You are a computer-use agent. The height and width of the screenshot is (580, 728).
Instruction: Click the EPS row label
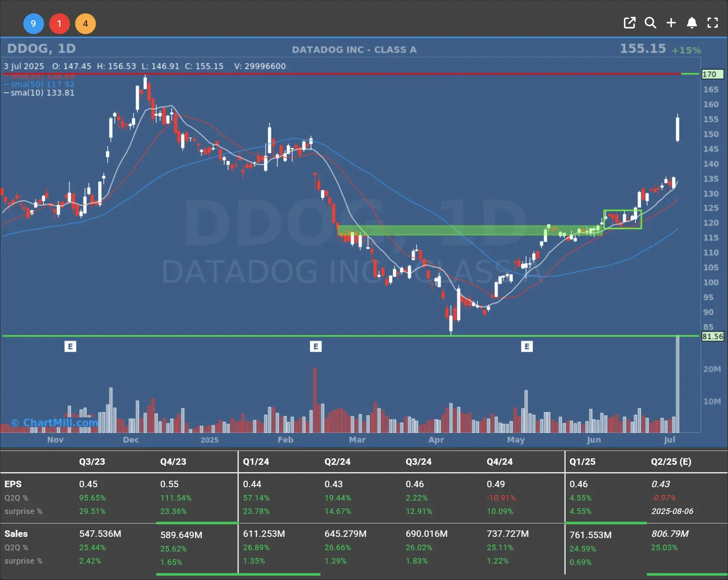pos(13,484)
